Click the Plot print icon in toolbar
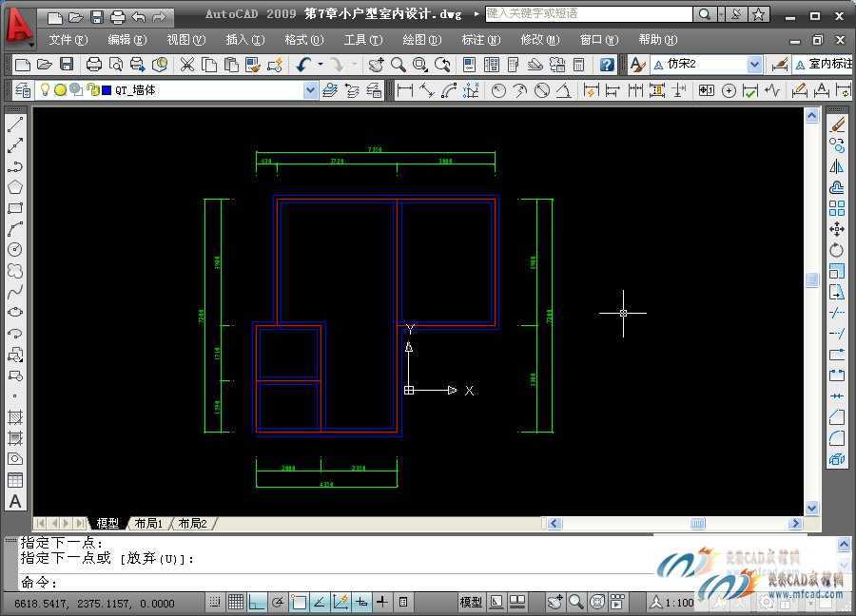Screen dimensions: 856x616 pos(94,65)
